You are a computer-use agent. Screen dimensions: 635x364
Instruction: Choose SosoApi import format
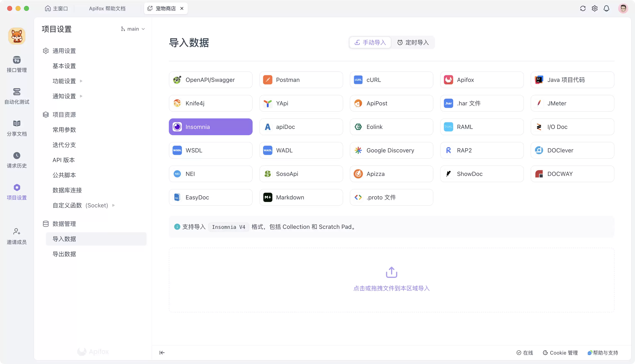tap(301, 174)
